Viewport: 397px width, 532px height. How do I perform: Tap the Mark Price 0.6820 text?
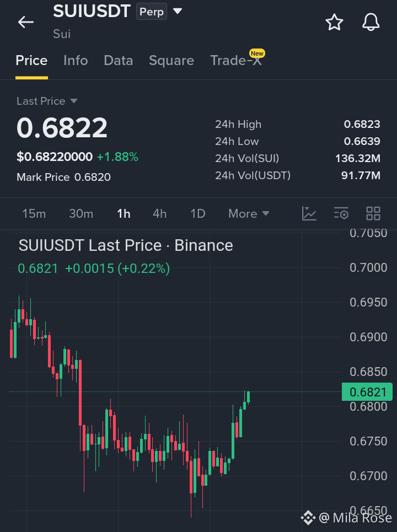click(x=64, y=177)
